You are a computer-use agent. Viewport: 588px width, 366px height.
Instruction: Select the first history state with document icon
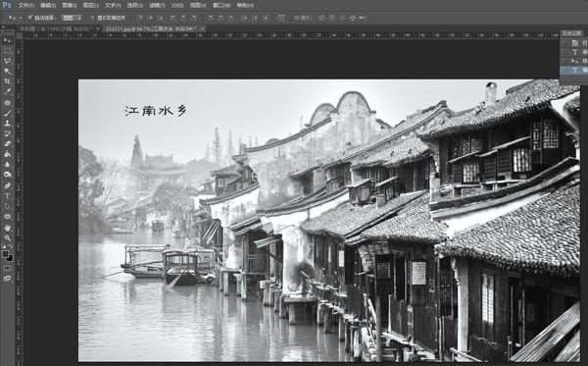click(574, 43)
